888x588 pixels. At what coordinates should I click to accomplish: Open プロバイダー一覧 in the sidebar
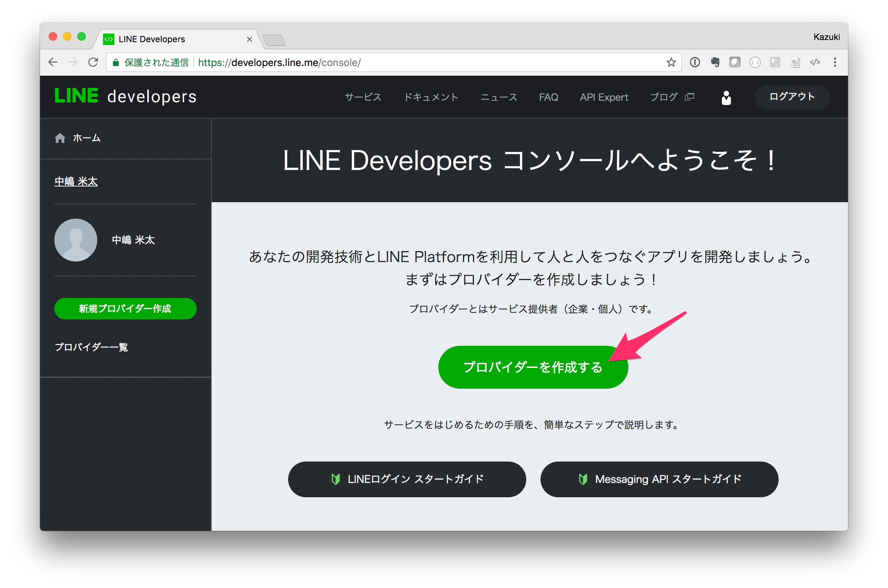(x=91, y=347)
